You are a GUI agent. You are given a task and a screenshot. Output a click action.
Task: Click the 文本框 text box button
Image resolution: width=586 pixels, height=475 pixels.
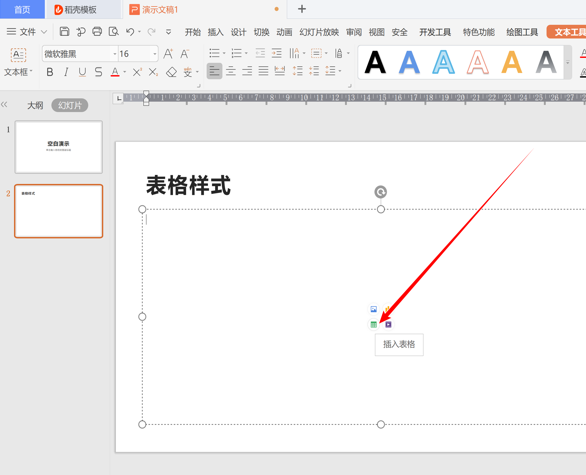[18, 62]
